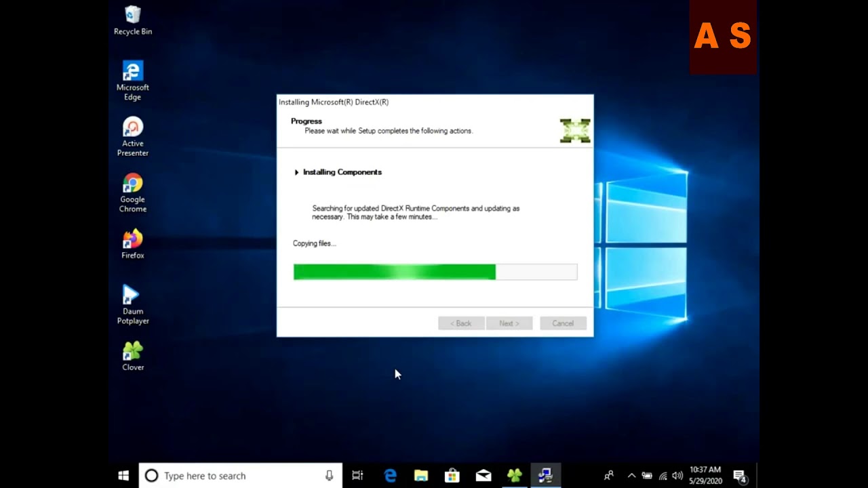Open the Windows Start menu
The image size is (868, 488).
pyautogui.click(x=123, y=476)
